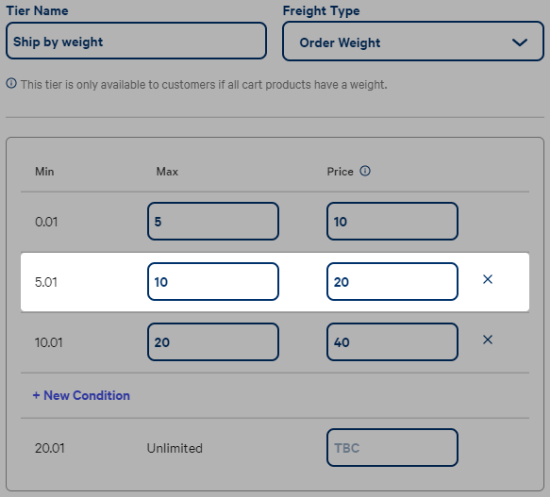Click the Price column header
Screen dimensions: 550x497
click(x=340, y=172)
